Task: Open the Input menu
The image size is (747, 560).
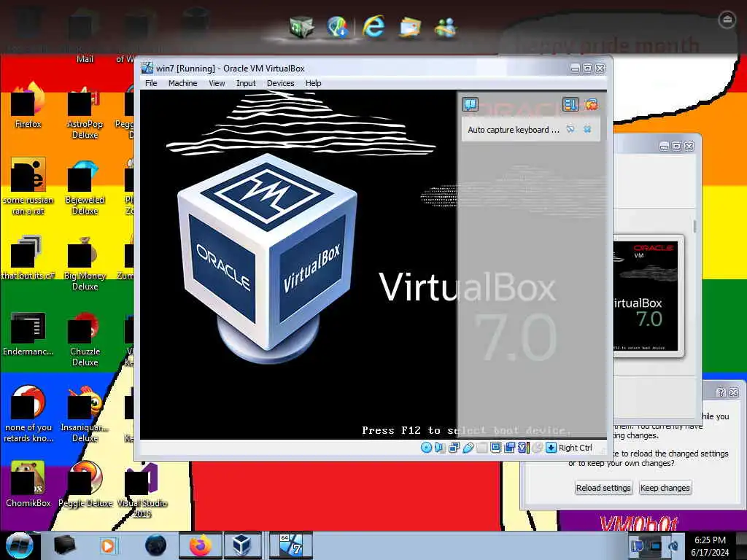Action: [246, 83]
